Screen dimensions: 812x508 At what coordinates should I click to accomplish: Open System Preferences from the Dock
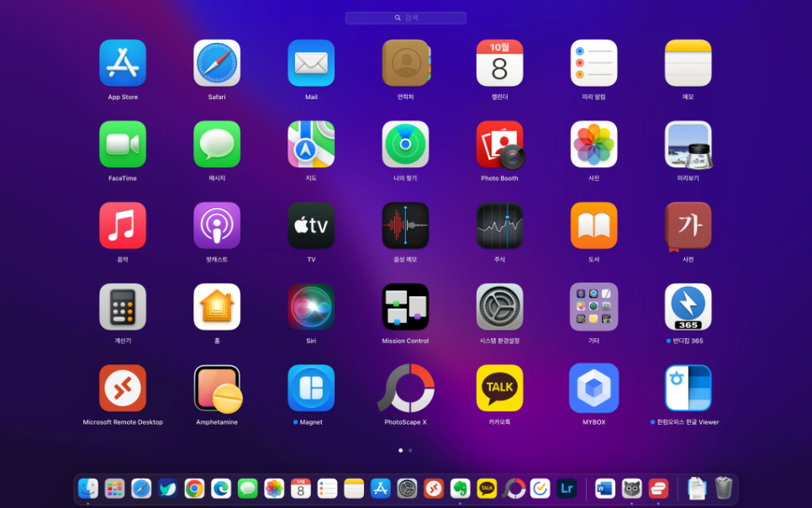coord(407,489)
